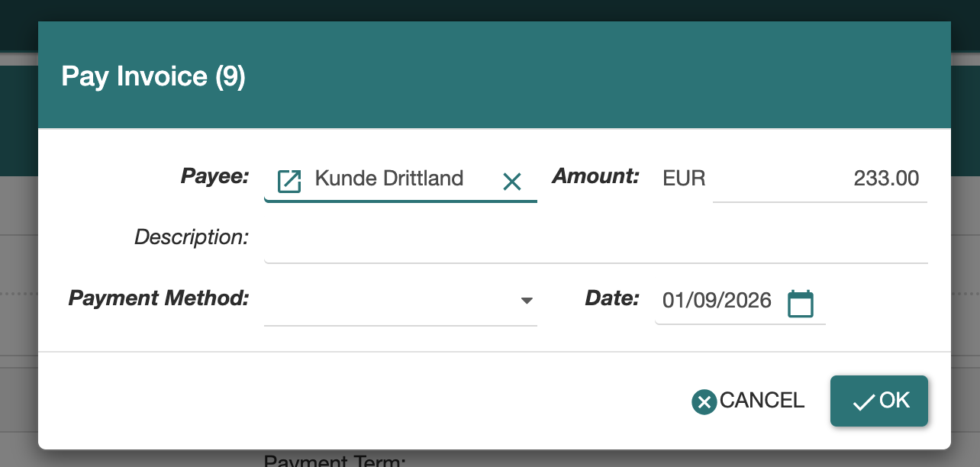Click the EUR currency label
980x467 pixels.
click(x=684, y=179)
